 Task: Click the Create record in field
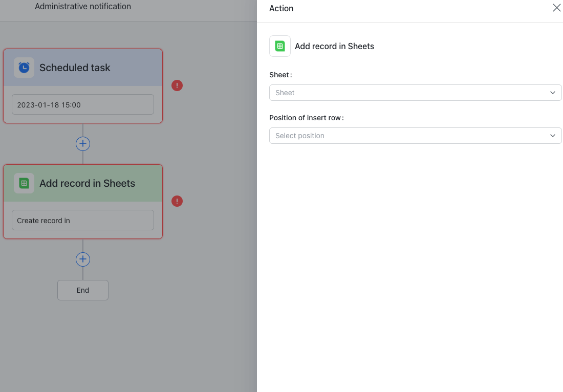click(x=82, y=220)
